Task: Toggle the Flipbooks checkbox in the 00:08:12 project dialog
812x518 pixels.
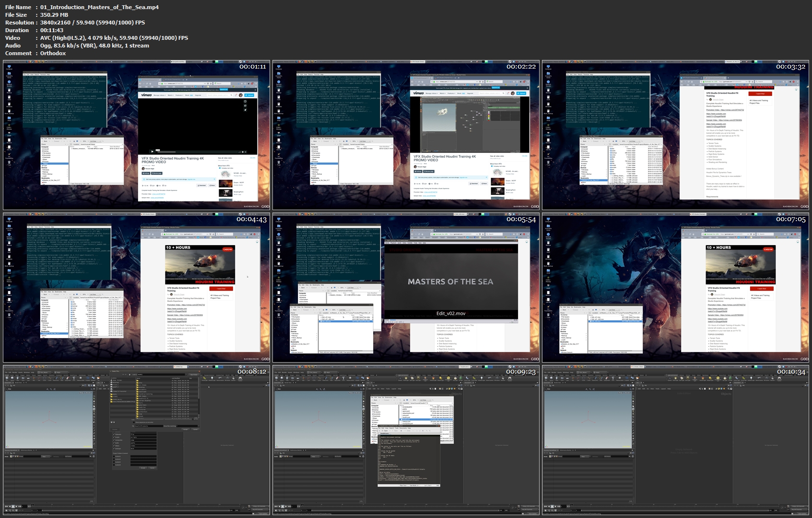Action: tap(114, 435)
